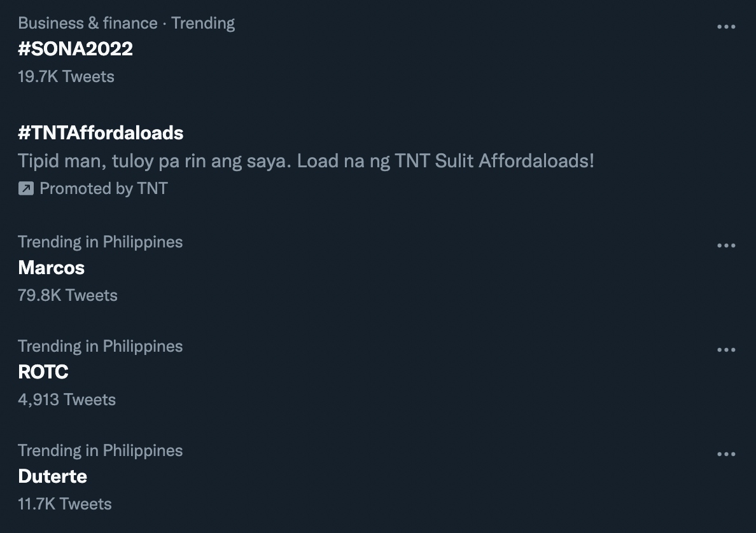Click the 11.7K Tweets count under Duterte

click(x=65, y=504)
